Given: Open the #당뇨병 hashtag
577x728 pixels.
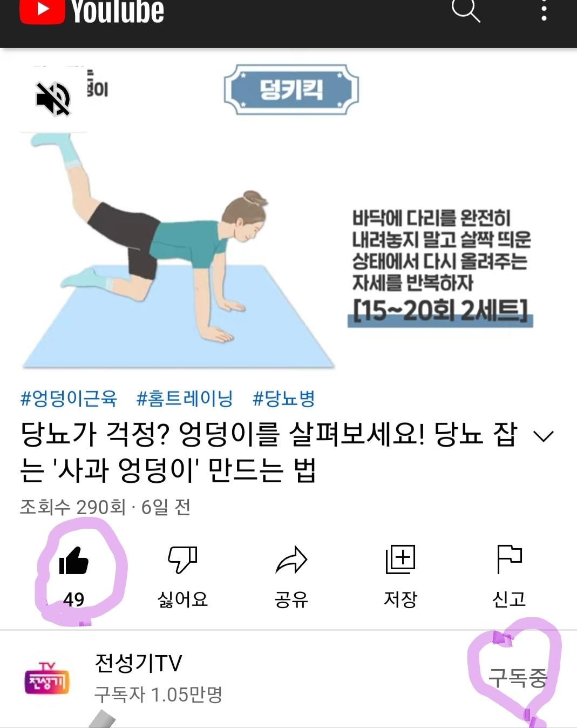Looking at the screenshot, I should pos(284,399).
